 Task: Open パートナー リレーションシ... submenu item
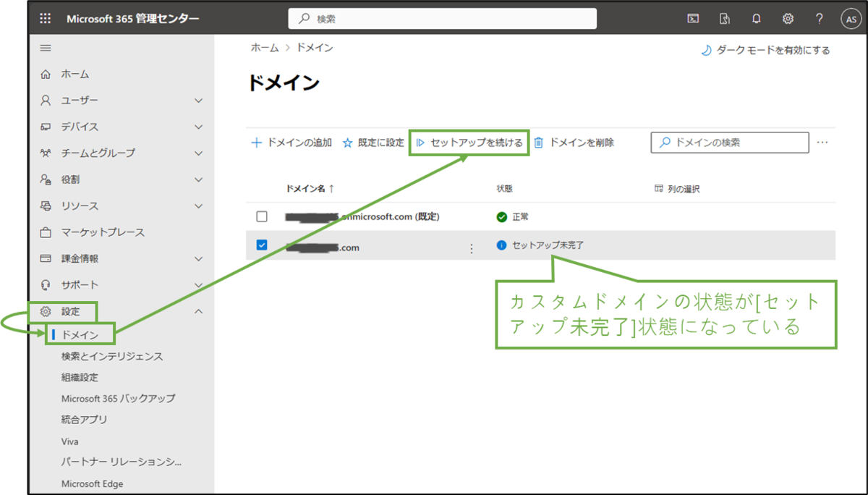tap(122, 462)
